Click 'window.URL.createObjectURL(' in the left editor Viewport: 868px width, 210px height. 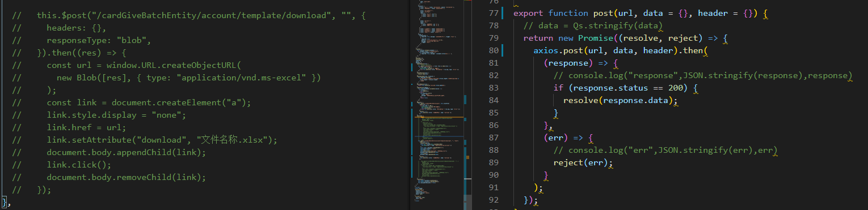point(174,65)
